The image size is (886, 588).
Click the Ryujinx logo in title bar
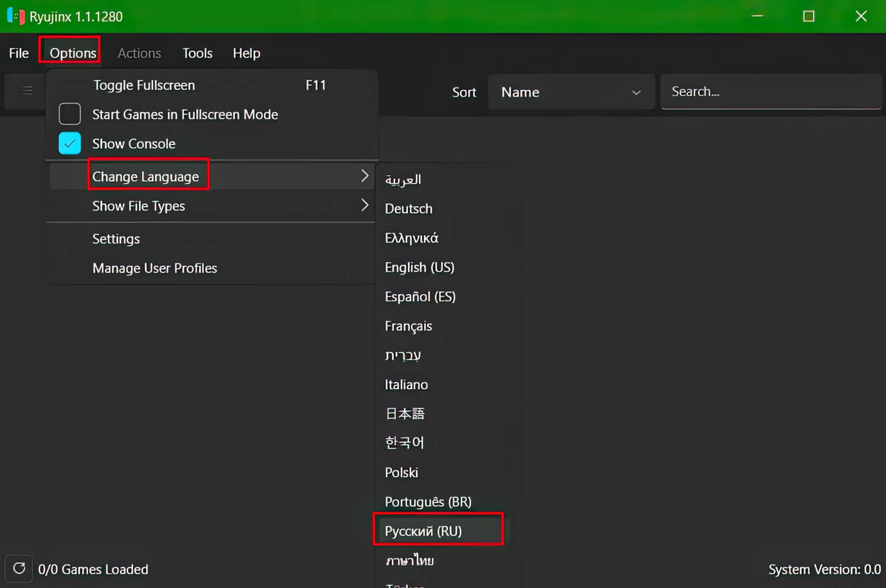pyautogui.click(x=16, y=17)
